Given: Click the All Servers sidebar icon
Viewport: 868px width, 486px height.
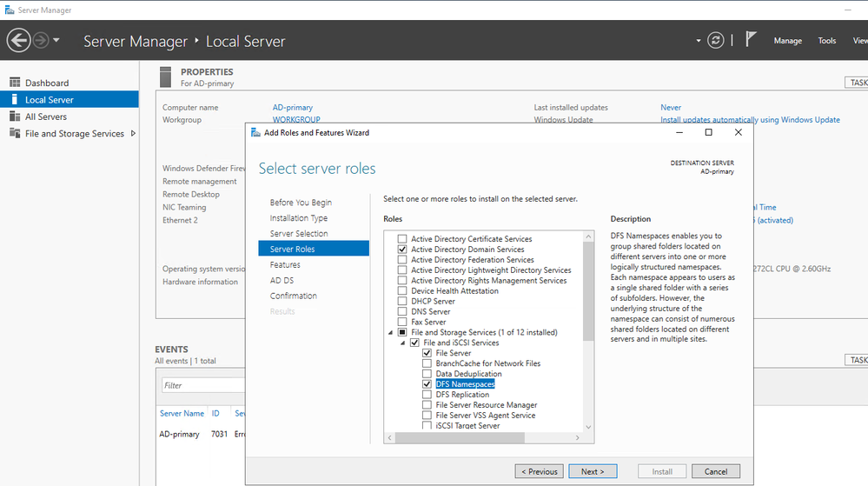Looking at the screenshot, I should tap(15, 117).
